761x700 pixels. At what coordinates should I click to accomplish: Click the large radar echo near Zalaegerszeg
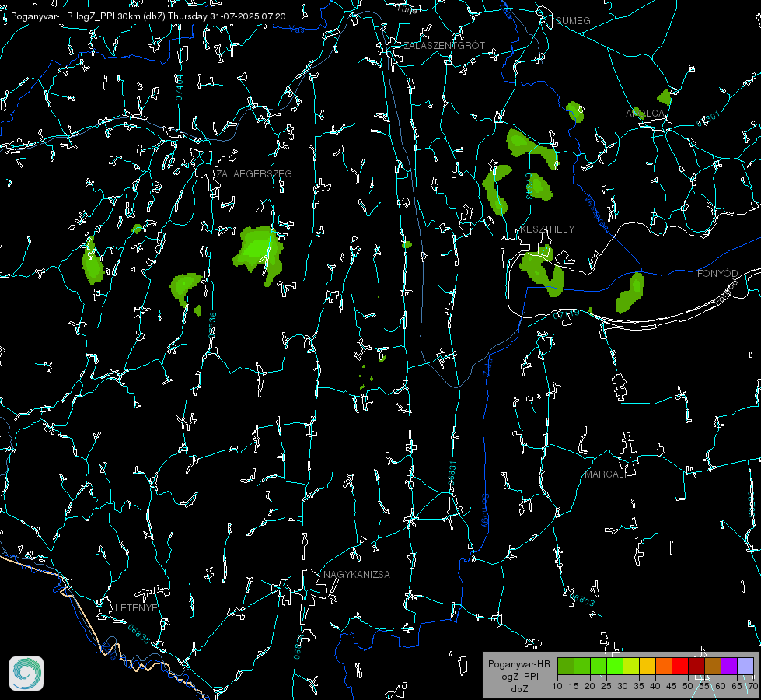pyautogui.click(x=260, y=253)
